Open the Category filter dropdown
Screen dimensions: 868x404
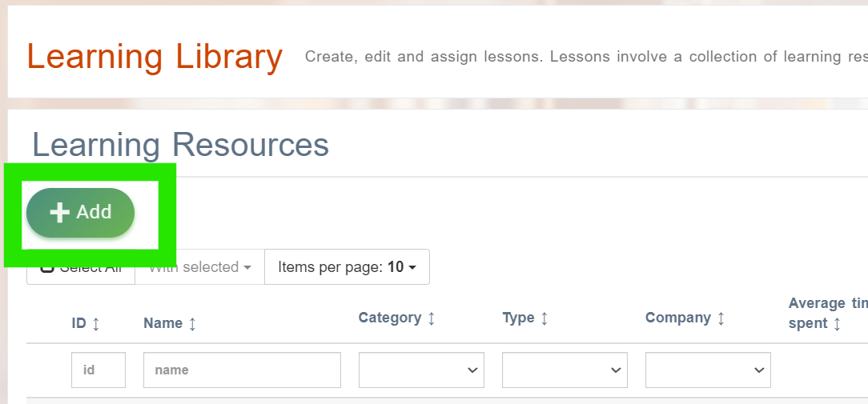tap(421, 370)
